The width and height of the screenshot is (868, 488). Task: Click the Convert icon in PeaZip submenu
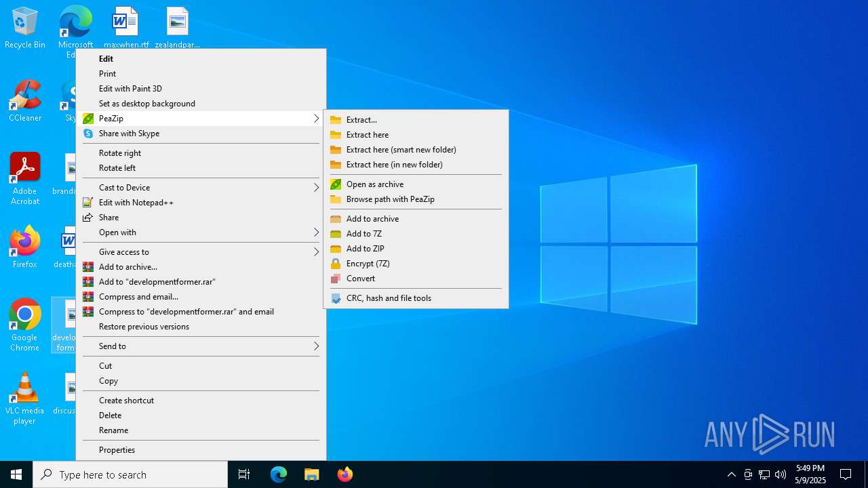(x=336, y=279)
